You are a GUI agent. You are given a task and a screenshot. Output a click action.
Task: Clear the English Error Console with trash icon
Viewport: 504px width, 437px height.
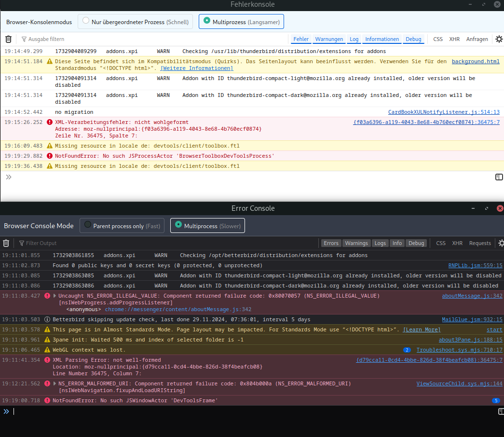point(6,243)
